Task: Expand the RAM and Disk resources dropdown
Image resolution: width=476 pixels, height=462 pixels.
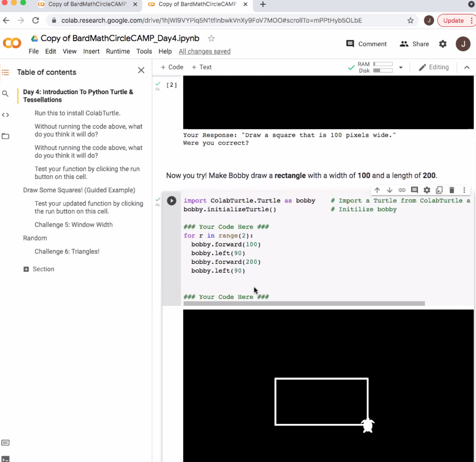Action: (x=401, y=67)
